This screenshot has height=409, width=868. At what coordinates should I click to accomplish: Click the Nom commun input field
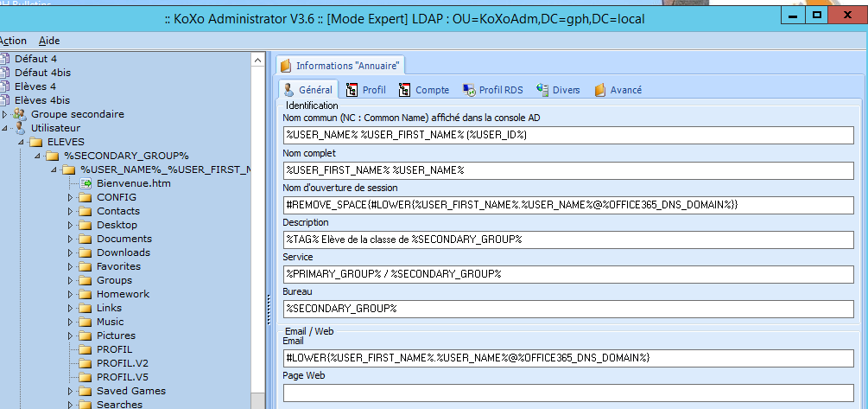[x=568, y=135]
